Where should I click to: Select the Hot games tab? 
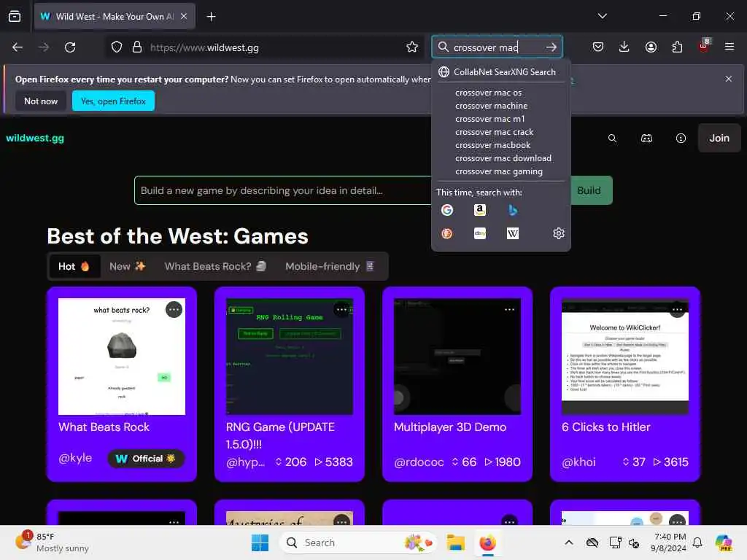(x=74, y=266)
